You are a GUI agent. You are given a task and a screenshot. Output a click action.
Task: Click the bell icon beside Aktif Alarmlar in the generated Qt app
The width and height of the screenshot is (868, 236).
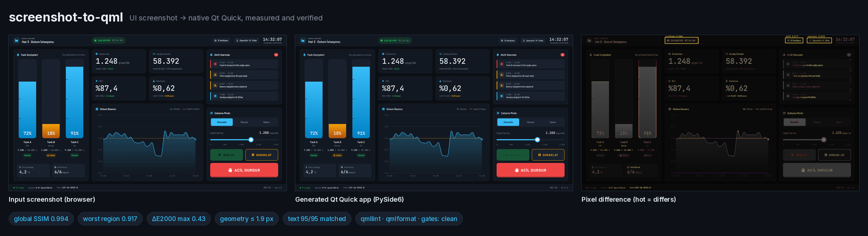tap(498, 55)
